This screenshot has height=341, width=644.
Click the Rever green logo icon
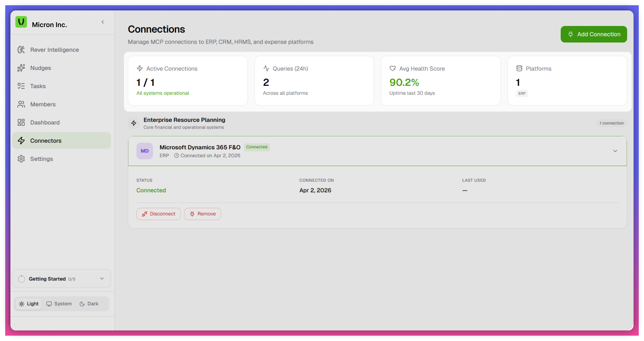click(21, 22)
